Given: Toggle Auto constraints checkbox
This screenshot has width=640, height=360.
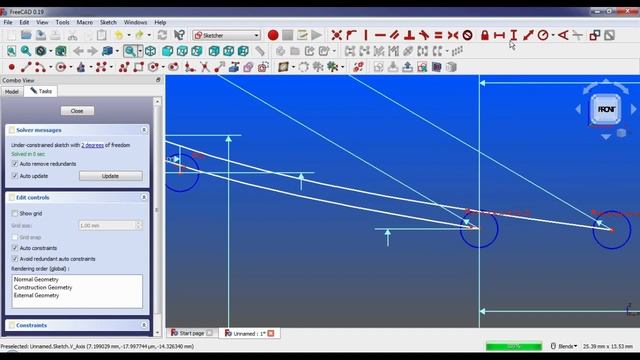Looking at the screenshot, I should click(x=15, y=248).
